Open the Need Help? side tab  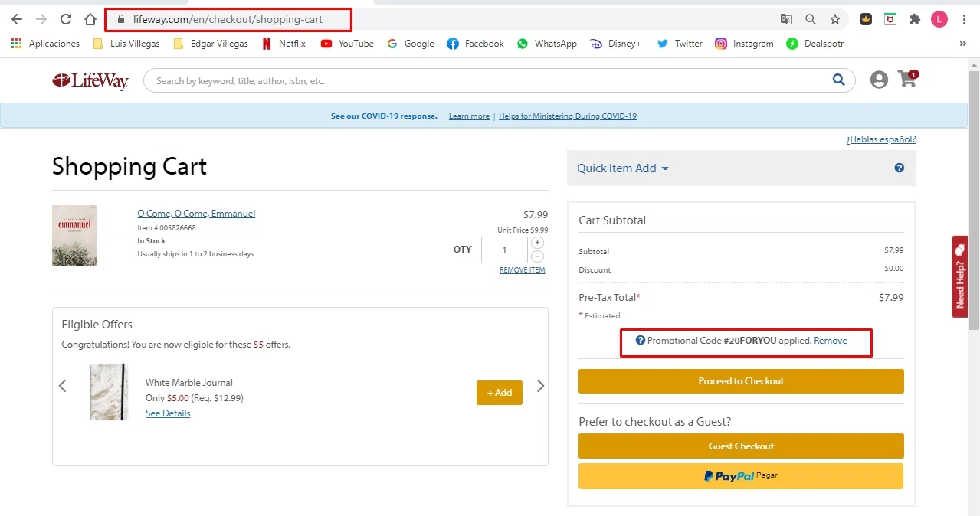click(960, 276)
